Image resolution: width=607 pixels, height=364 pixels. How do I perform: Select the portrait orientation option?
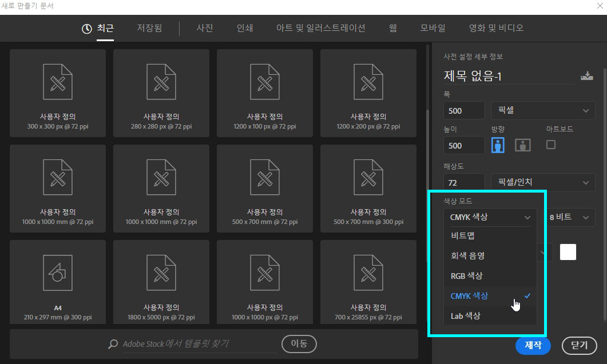click(498, 145)
